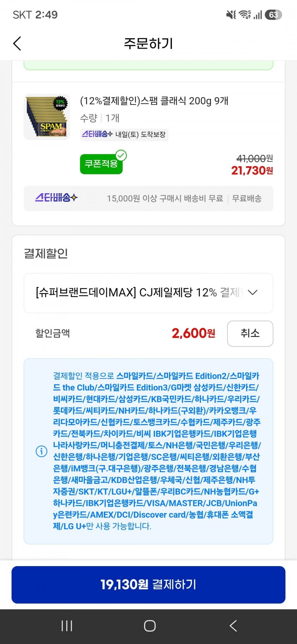The image size is (297, 644).
Task: Tap the green 쿠폰적용 coupon button
Action: 101,164
